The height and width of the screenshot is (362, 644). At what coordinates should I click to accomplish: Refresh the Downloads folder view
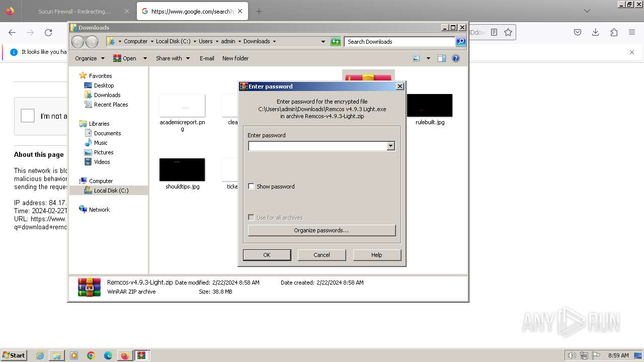coord(336,42)
